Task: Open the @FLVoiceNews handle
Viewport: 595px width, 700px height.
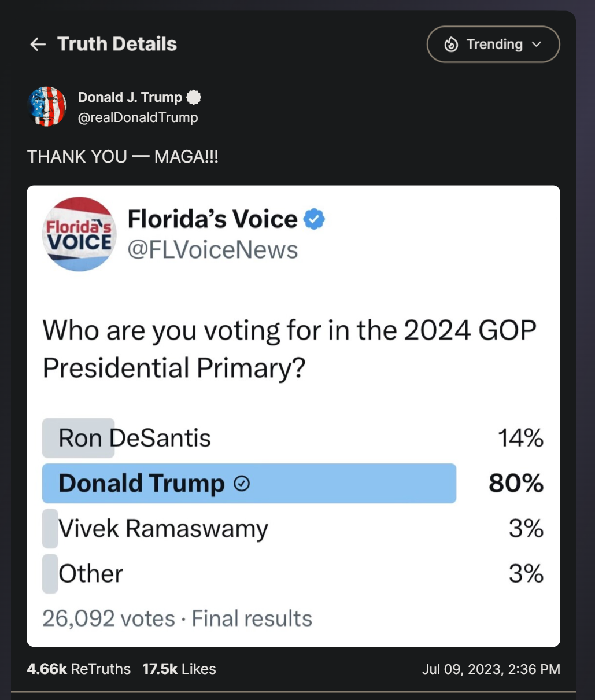Action: [x=213, y=250]
